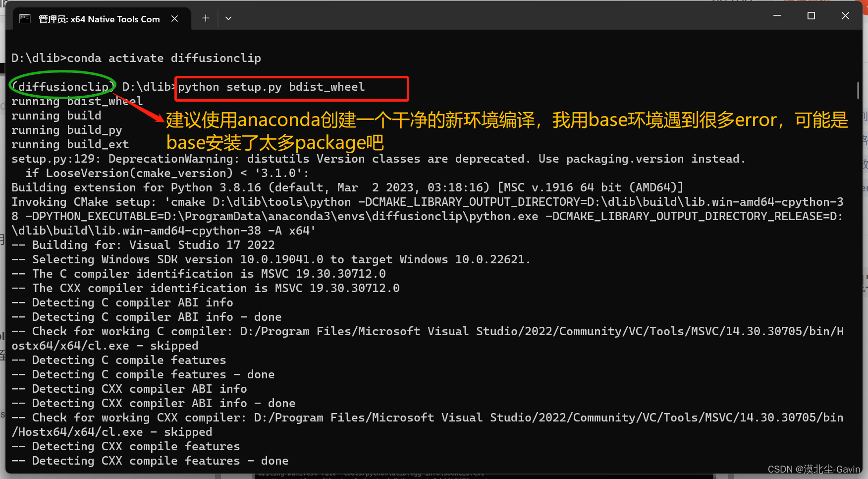Click 'Check for working C compiler' line

tap(427, 338)
